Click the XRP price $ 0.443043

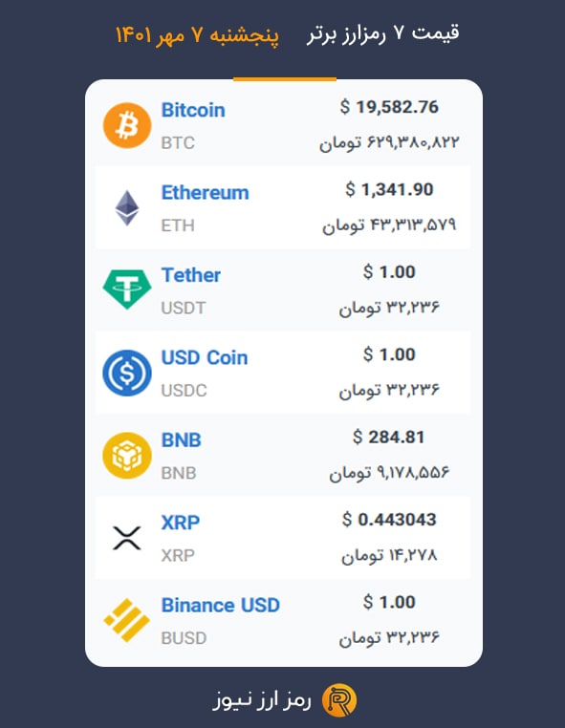tap(389, 520)
